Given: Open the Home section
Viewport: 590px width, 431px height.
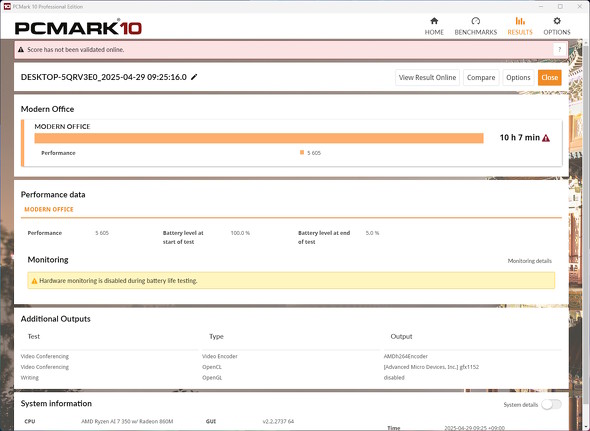Looking at the screenshot, I should [x=434, y=26].
